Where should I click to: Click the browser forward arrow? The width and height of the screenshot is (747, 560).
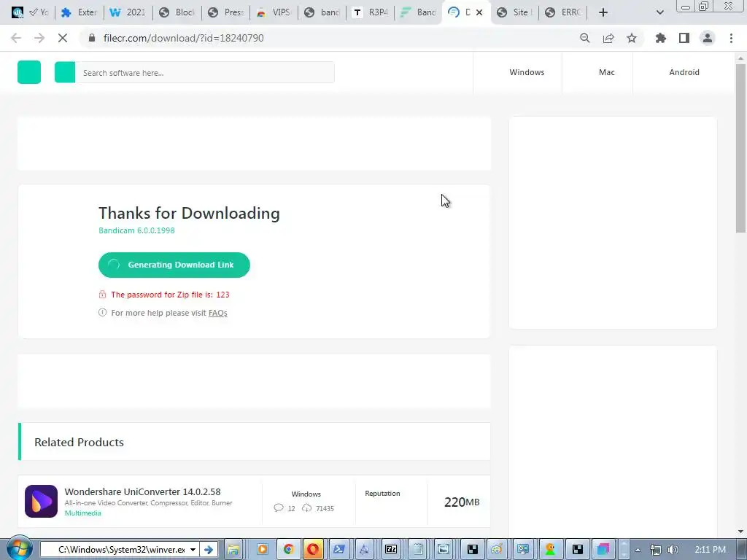39,38
